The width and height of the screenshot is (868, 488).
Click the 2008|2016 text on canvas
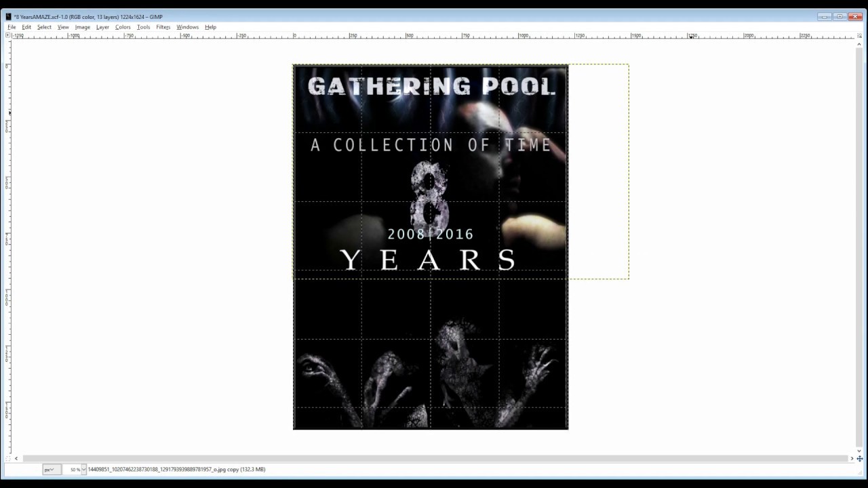[430, 234]
